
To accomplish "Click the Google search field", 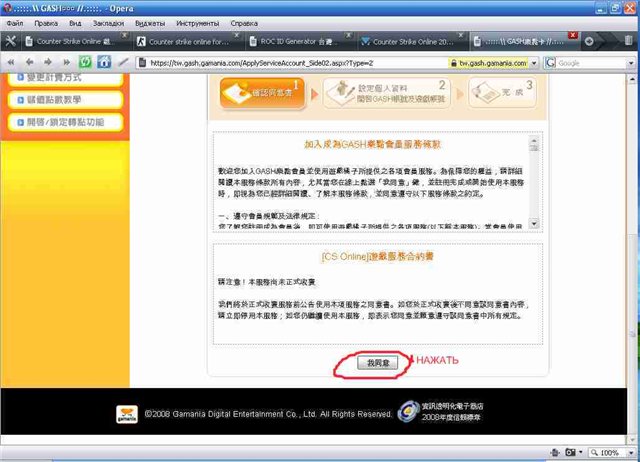I will pos(591,63).
